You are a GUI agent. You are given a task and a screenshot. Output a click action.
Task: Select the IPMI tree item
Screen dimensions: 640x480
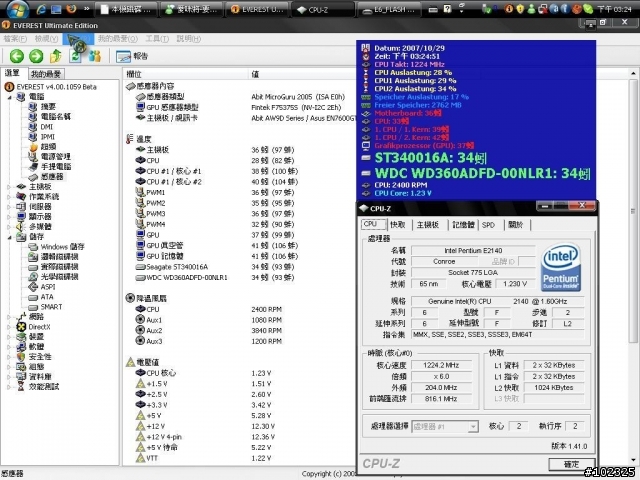click(48, 137)
